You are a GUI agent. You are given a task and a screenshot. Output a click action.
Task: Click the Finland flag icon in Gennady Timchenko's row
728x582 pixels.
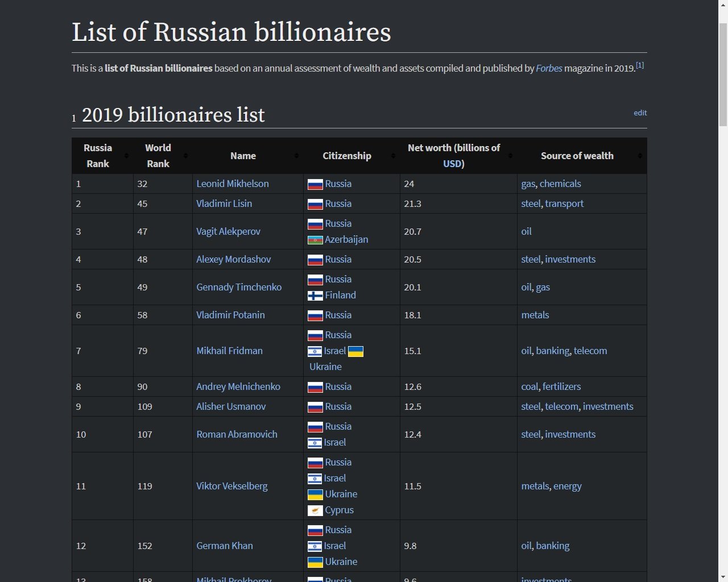coord(315,296)
